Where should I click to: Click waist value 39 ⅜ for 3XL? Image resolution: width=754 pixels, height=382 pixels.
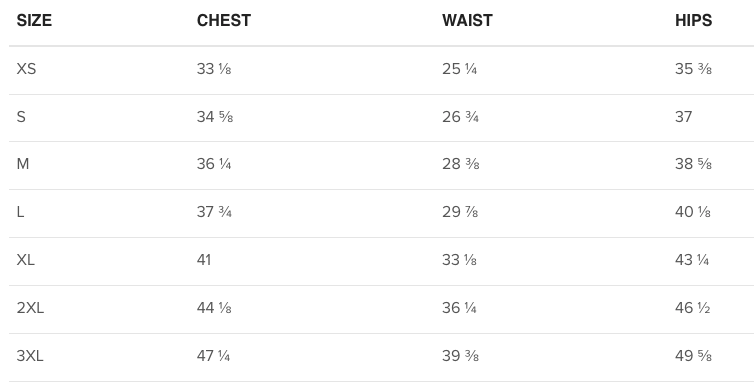[460, 356]
